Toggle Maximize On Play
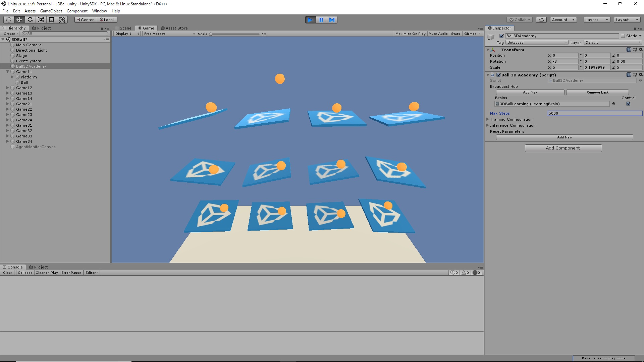 (410, 34)
